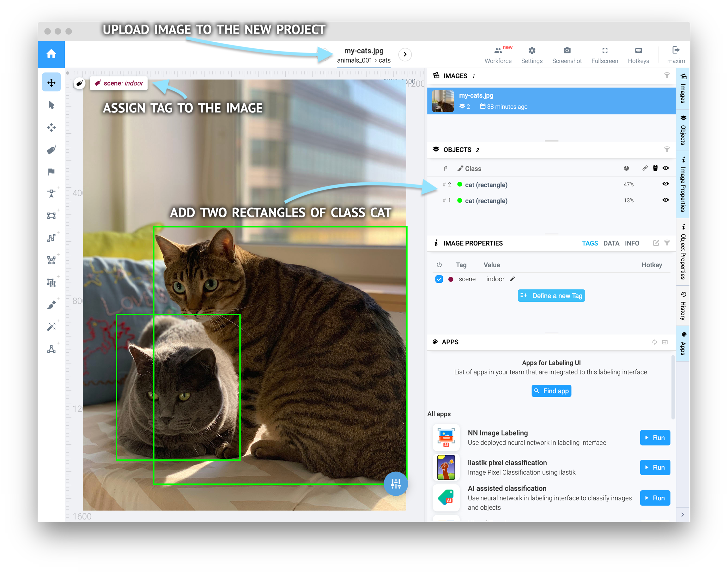Click the Home icon button
The height and width of the screenshot is (576, 728).
coord(51,54)
